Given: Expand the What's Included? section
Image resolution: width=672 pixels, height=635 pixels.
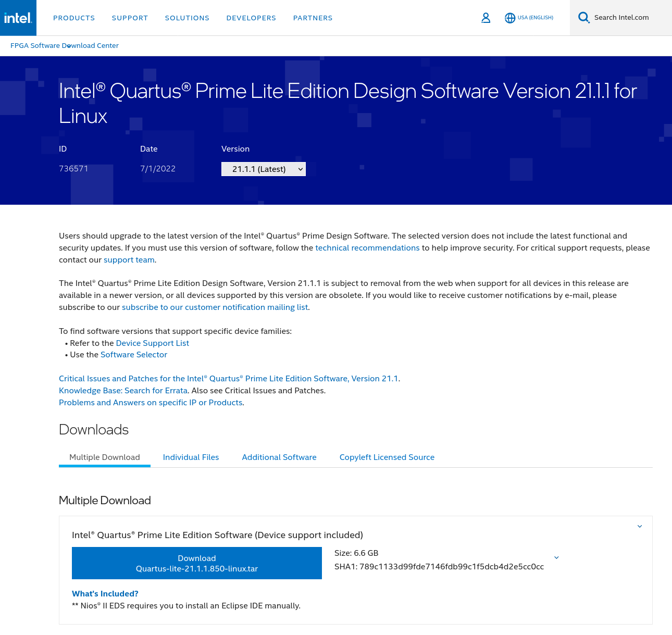Looking at the screenshot, I should click(x=105, y=593).
